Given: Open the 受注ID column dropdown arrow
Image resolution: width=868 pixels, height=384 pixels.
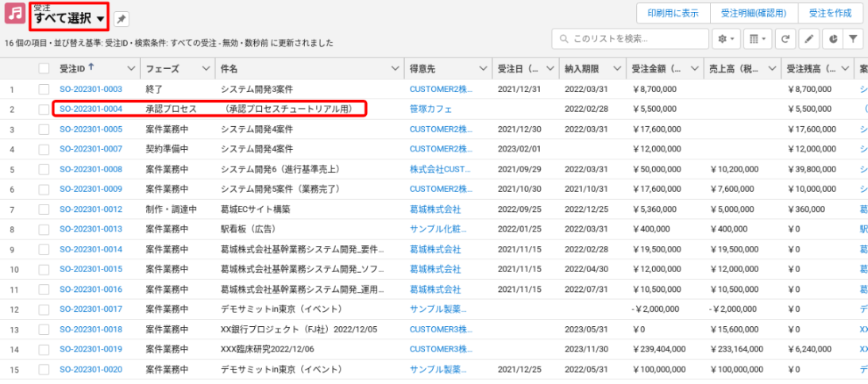Looking at the screenshot, I should tap(131, 68).
